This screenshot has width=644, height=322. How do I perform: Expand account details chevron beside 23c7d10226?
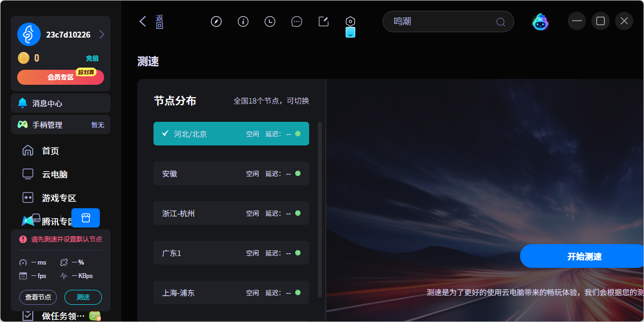click(x=101, y=34)
